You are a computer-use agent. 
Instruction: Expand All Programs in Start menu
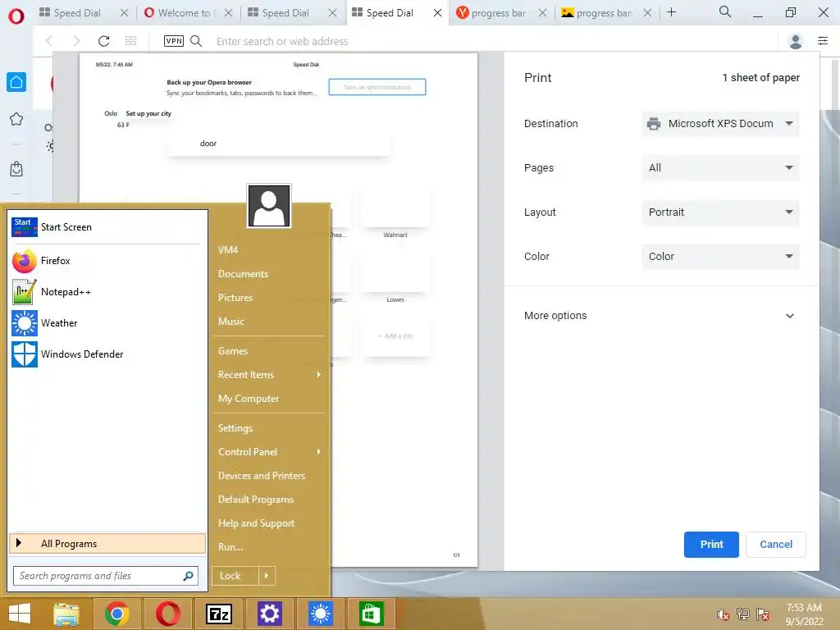pyautogui.click(x=107, y=543)
